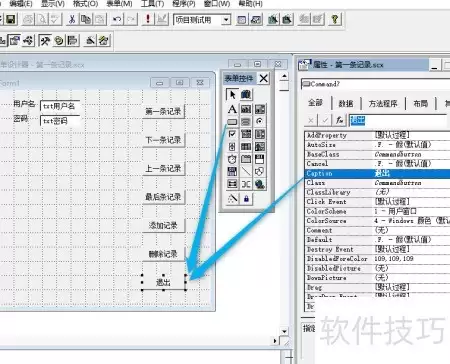This screenshot has height=364, width=450.
Task: Click the View Classes books icon
Action: click(246, 95)
